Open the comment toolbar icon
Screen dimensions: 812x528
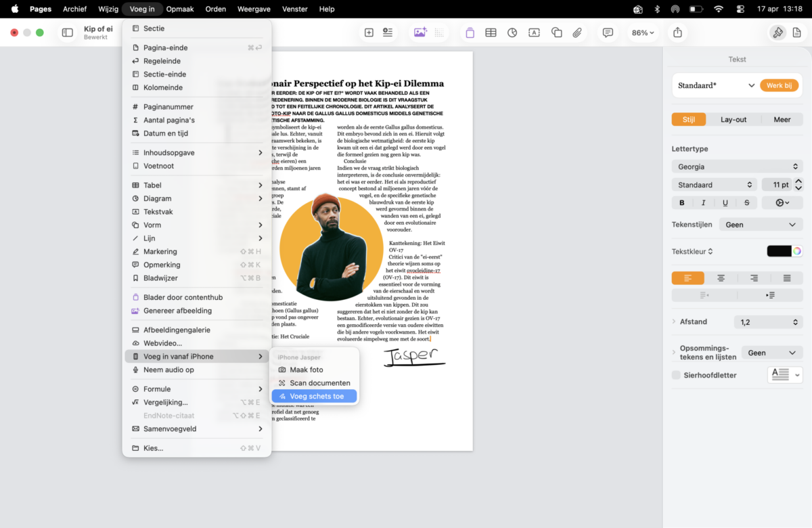pyautogui.click(x=608, y=32)
